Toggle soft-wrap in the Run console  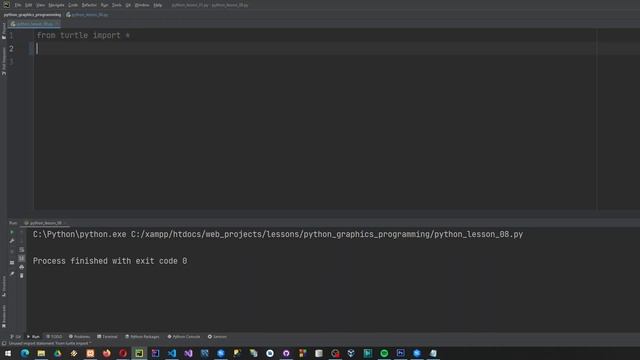coord(22,250)
